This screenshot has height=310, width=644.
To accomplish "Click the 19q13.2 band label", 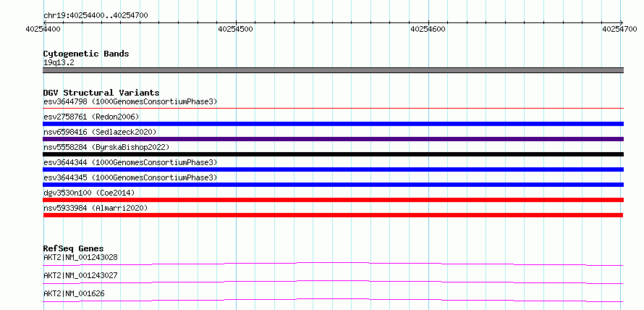I will (x=59, y=63).
